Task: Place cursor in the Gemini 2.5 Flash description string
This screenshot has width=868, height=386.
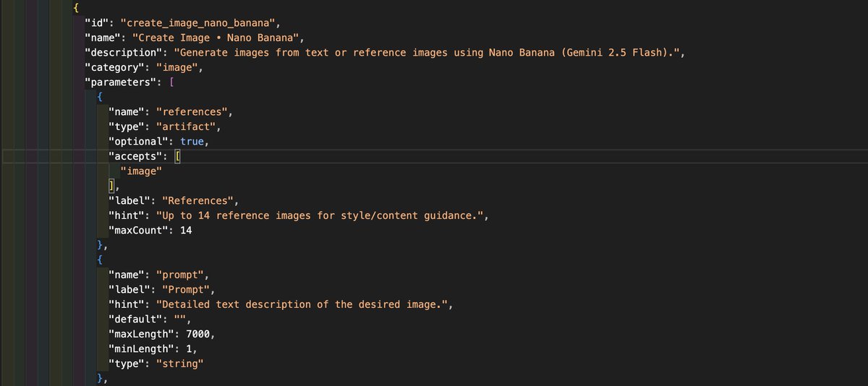Action: point(425,53)
